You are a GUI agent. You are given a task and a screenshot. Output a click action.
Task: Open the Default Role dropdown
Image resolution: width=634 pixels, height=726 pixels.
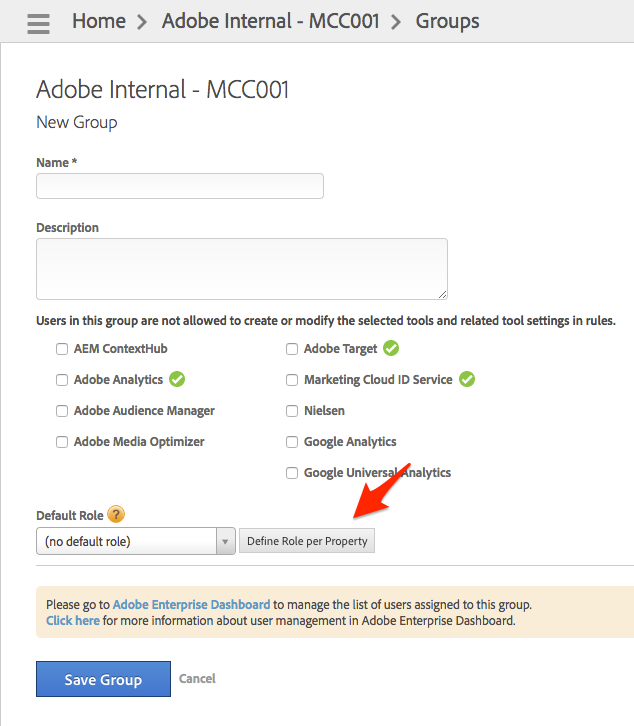click(135, 542)
